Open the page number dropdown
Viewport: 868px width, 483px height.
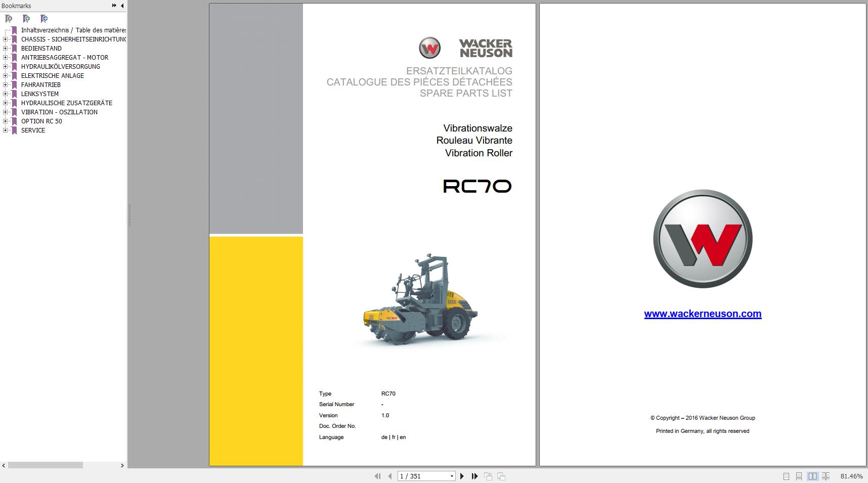pyautogui.click(x=452, y=476)
